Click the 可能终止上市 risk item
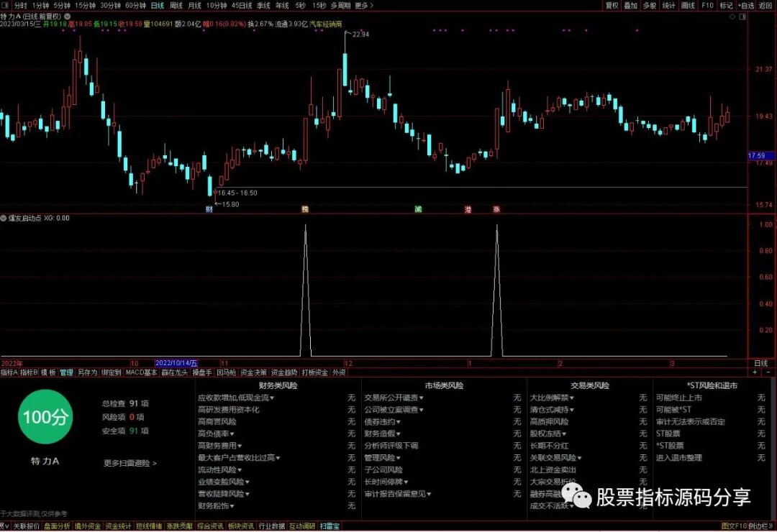 point(679,398)
